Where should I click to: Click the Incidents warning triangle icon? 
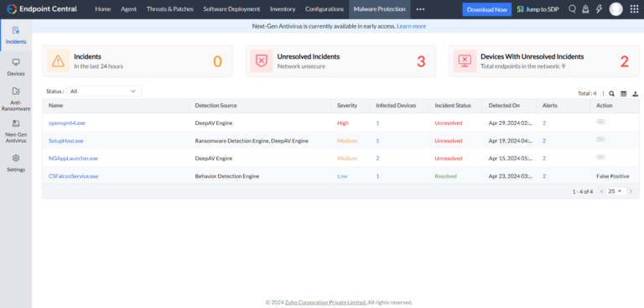pos(58,61)
